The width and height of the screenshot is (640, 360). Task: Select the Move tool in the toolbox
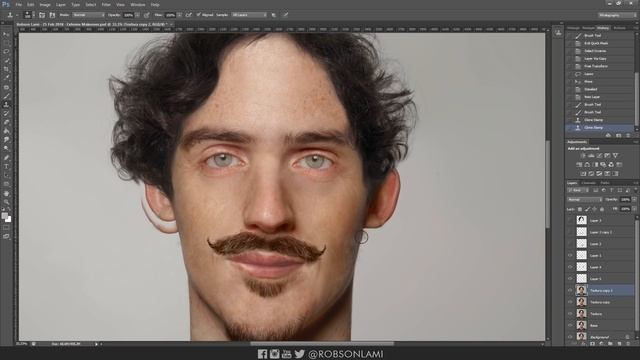pyautogui.click(x=6, y=34)
